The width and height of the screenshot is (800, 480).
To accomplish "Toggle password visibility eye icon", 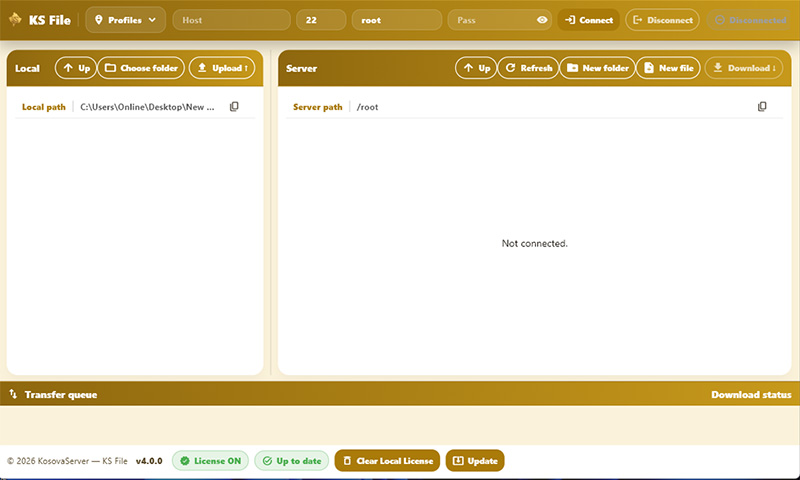I will pos(542,20).
